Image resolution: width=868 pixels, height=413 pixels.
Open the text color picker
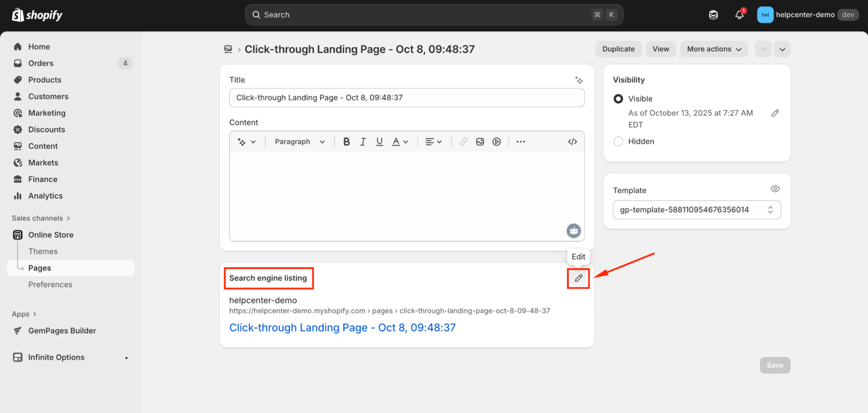(400, 142)
